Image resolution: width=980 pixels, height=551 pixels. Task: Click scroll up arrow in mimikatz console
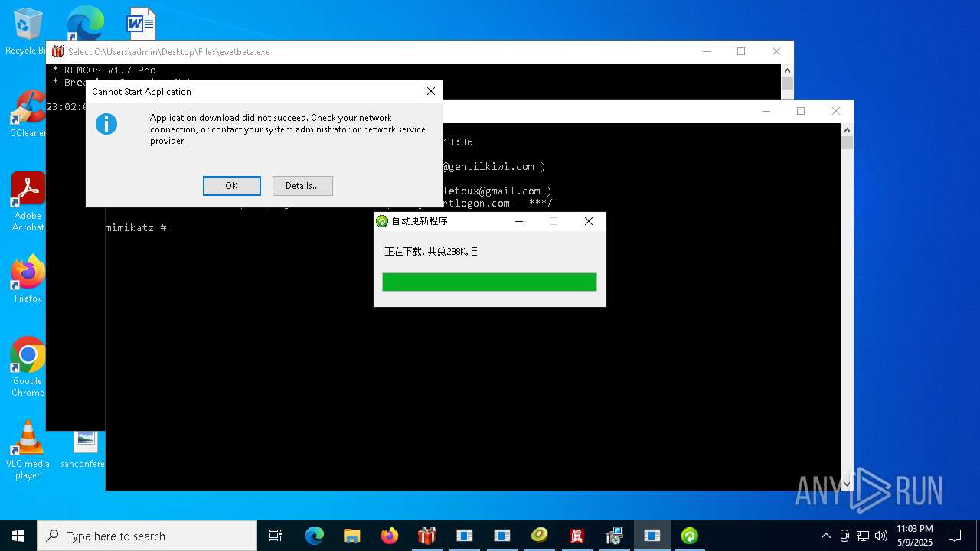tap(847, 130)
